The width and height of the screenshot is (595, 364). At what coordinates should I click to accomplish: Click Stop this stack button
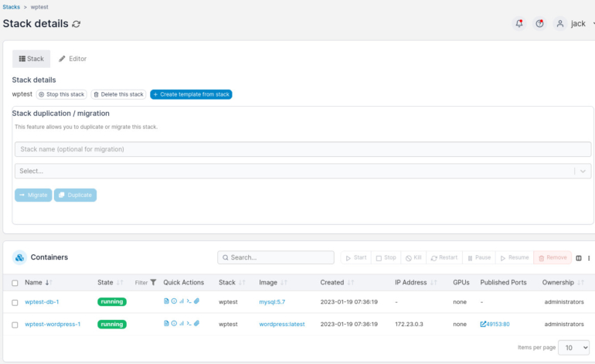pos(61,94)
